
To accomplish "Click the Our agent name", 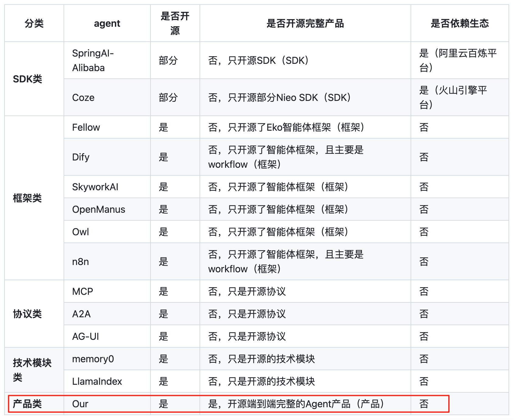I will 80,404.
